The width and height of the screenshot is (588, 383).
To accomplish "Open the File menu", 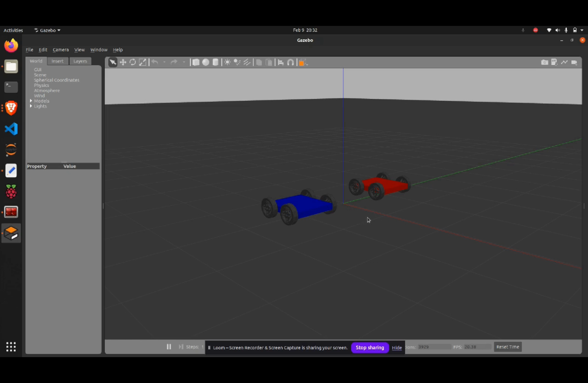I will 29,50.
